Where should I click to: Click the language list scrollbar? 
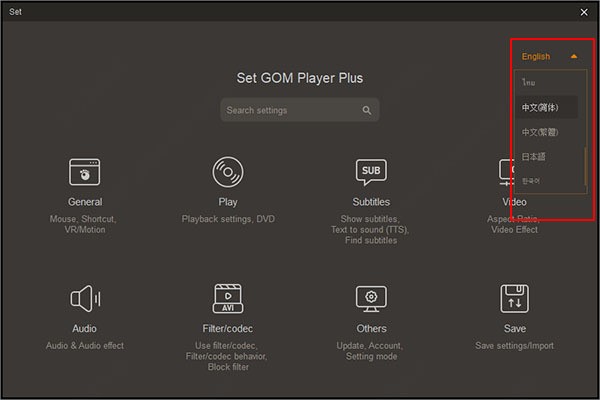(585, 166)
